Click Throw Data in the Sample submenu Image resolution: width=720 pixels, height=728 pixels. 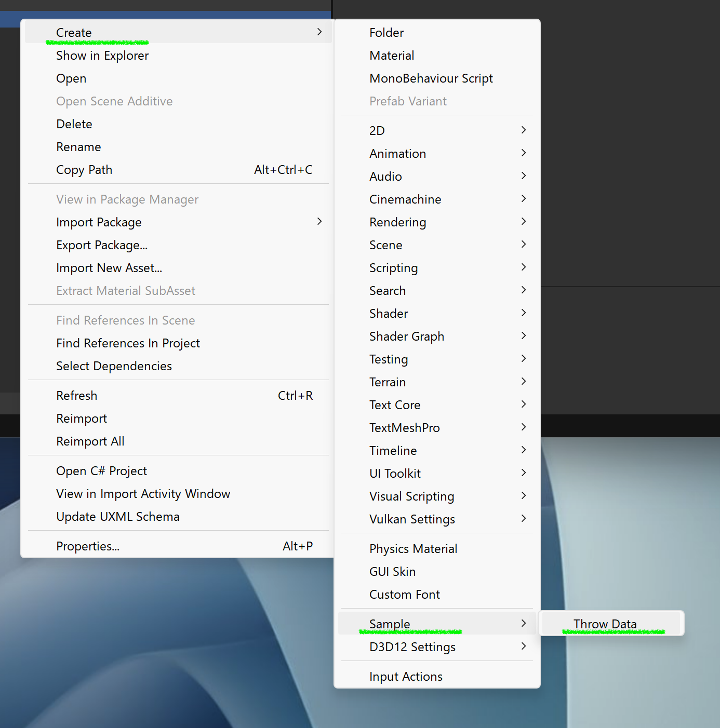pos(605,624)
